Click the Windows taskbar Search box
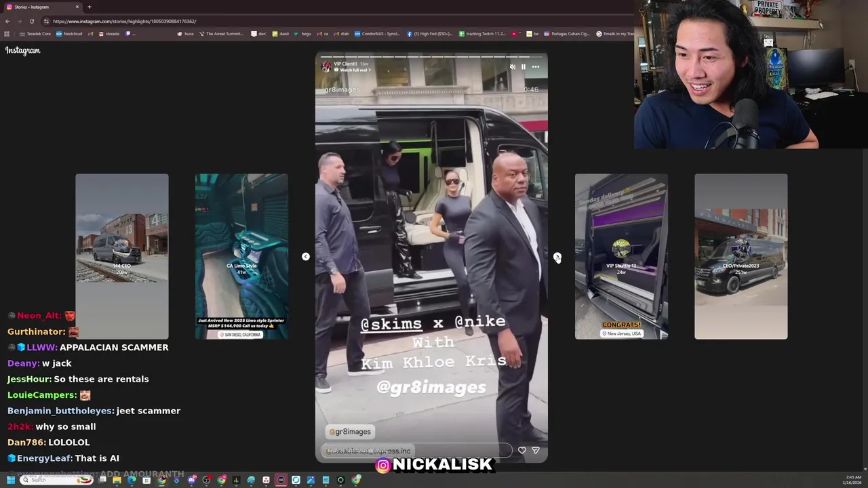 56,480
